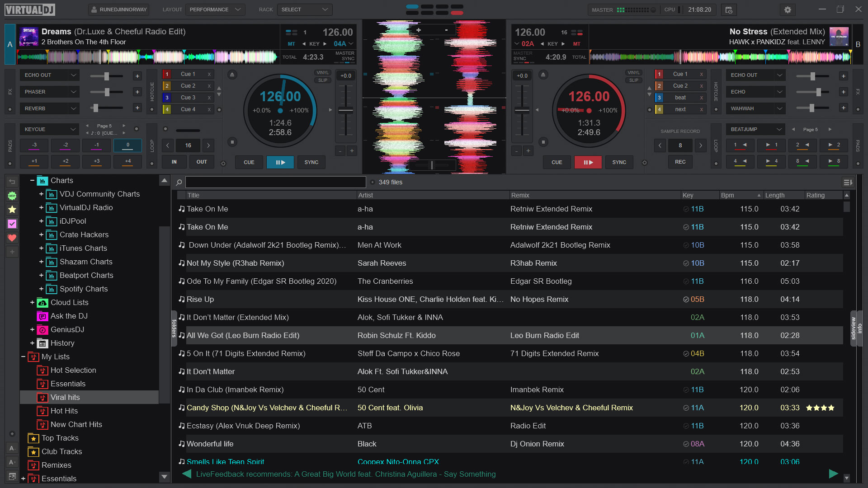Click the eject icon on deck A

pyautogui.click(x=232, y=75)
